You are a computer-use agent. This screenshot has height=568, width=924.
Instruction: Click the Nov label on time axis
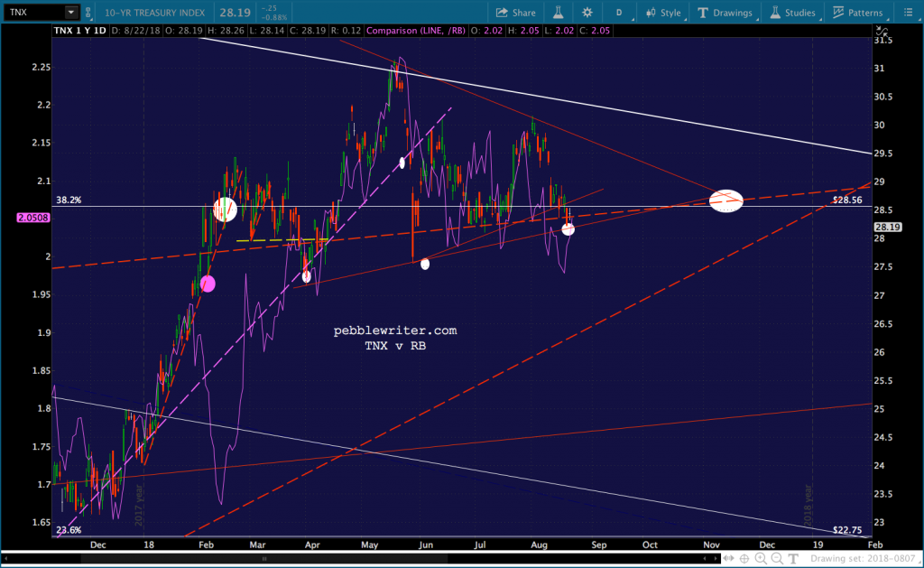coord(711,545)
